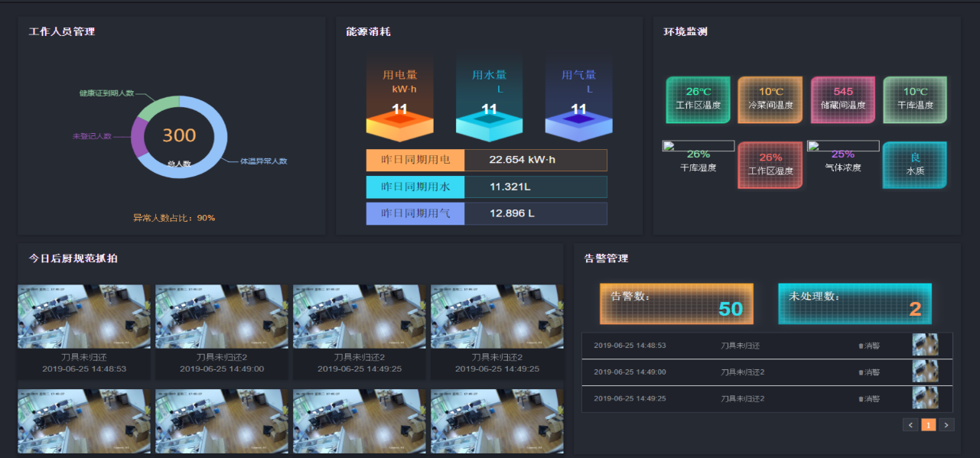Click the 消警 trash icon for the 14:49:25 alarm
Screen dimensions: 980x458
click(861, 399)
